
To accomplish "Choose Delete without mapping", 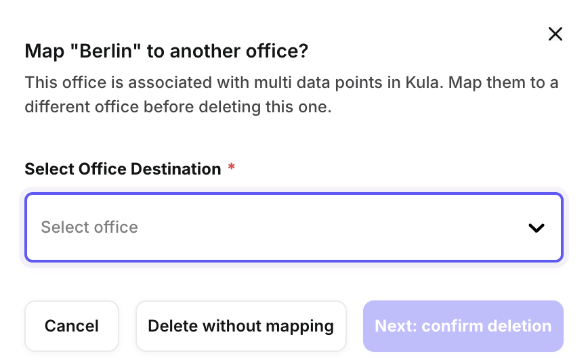I will click(240, 326).
